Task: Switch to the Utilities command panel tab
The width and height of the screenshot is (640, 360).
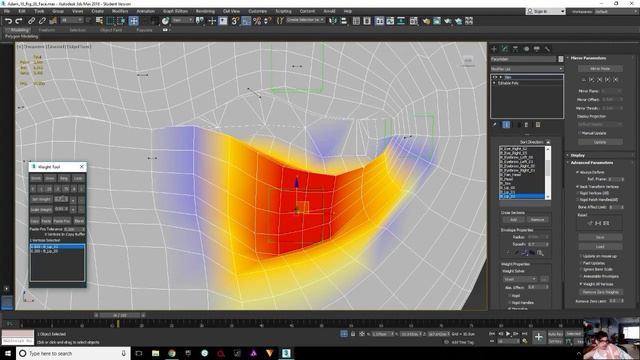Action: pyautogui.click(x=547, y=49)
